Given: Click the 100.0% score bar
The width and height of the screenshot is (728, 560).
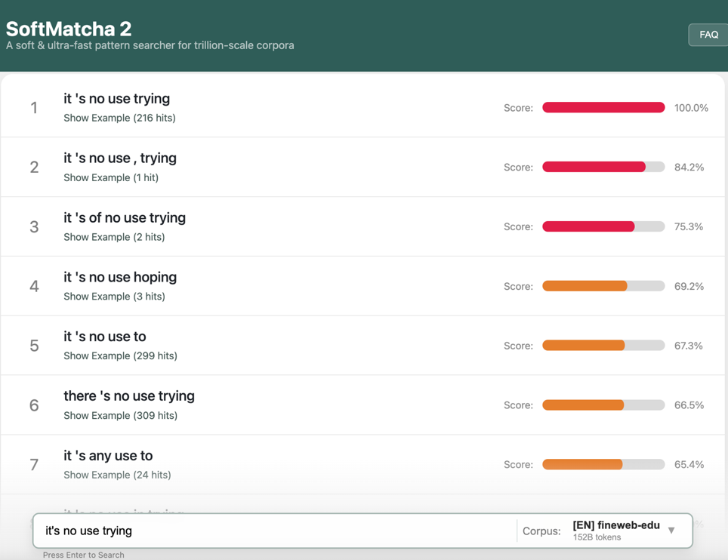Looking at the screenshot, I should [x=603, y=108].
